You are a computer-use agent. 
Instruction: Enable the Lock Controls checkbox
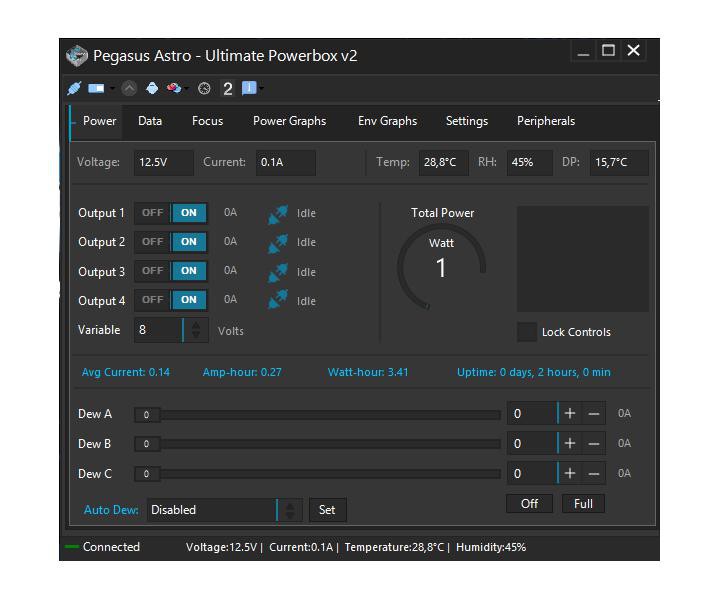pyautogui.click(x=526, y=332)
